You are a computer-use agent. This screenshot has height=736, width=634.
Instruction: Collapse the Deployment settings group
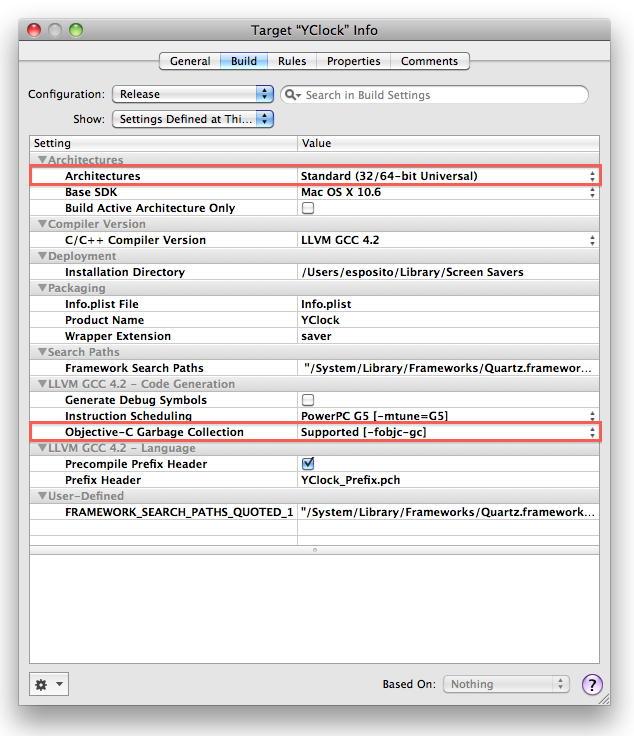[x=42, y=256]
